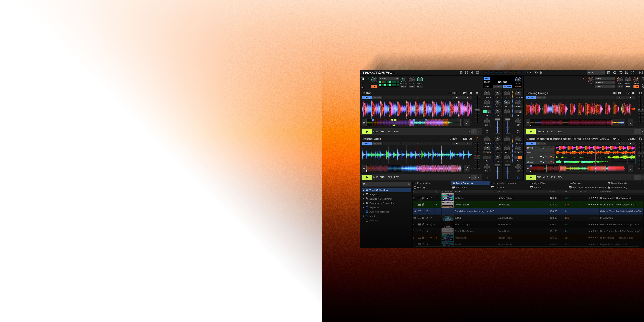Click the MIDI controller indicator icon in header
The image size is (644, 322).
461,72
